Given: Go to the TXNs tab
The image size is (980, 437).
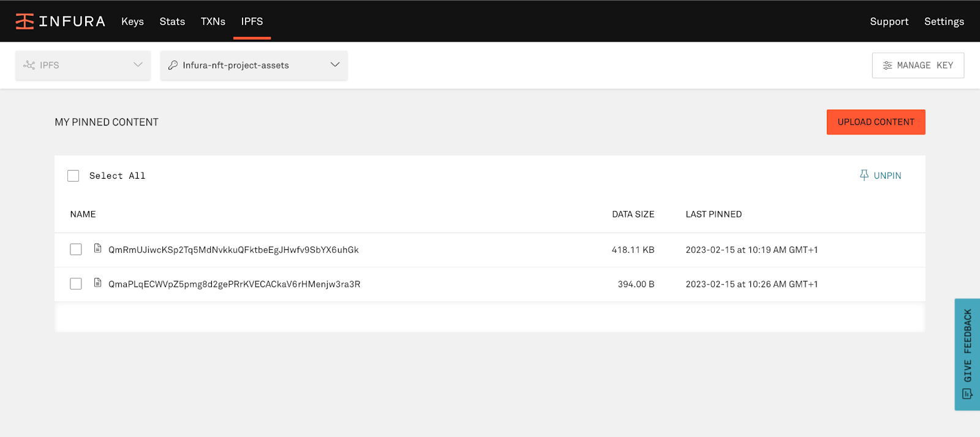Looking at the screenshot, I should [213, 21].
